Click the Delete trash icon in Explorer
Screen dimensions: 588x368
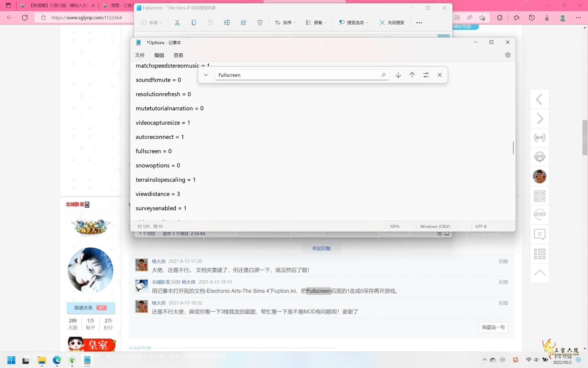pos(260,22)
